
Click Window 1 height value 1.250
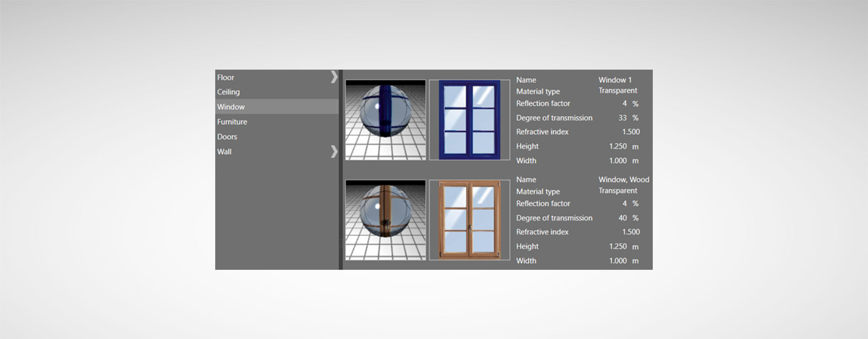pyautogui.click(x=618, y=146)
